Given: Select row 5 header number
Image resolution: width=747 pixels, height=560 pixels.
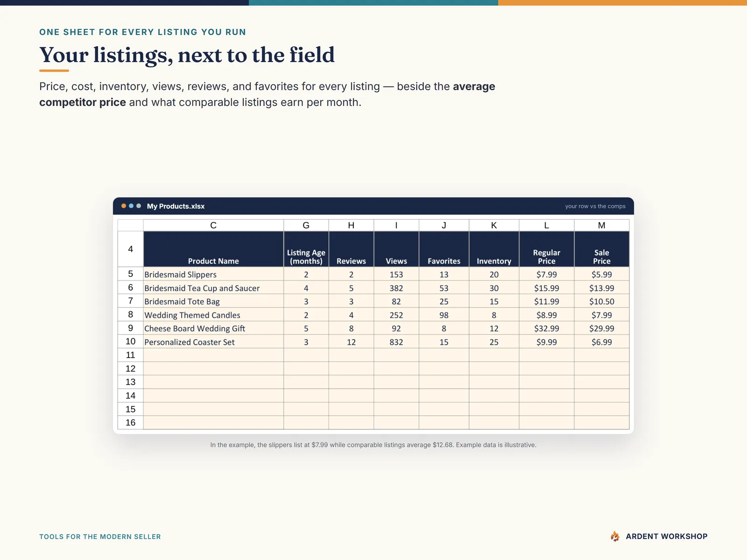Looking at the screenshot, I should 131,274.
